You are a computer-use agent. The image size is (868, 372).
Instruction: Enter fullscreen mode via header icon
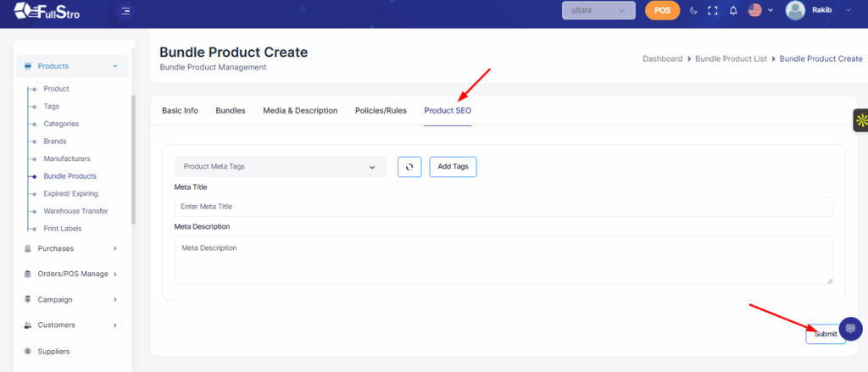click(x=712, y=11)
